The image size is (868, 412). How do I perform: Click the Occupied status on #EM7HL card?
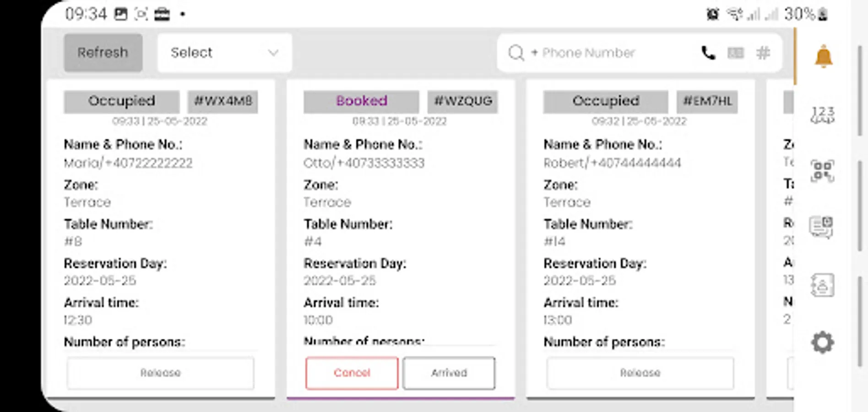tap(605, 101)
